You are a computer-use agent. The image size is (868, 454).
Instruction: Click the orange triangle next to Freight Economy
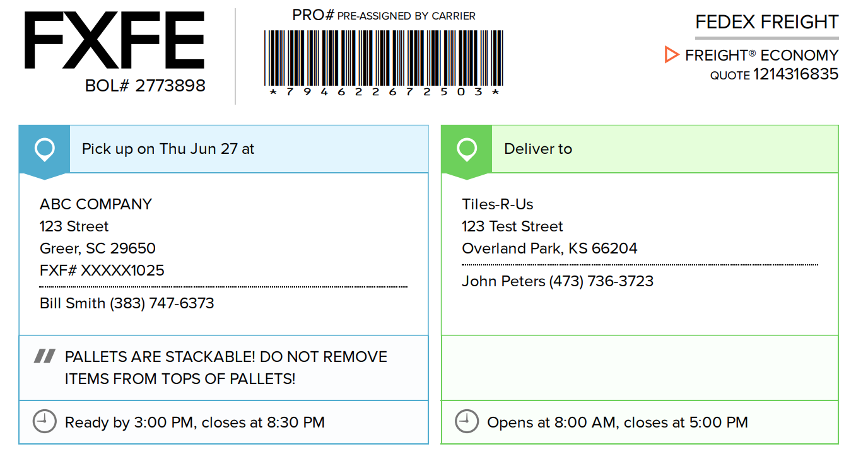[671, 55]
